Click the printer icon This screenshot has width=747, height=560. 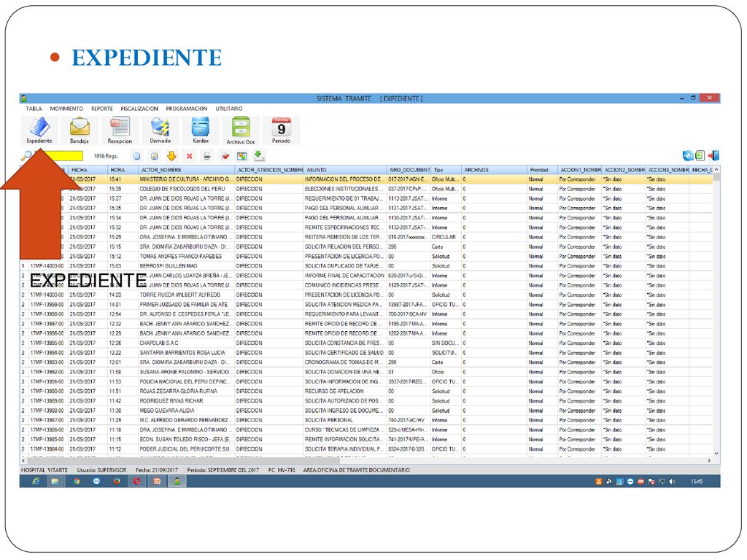pyautogui.click(x=206, y=156)
